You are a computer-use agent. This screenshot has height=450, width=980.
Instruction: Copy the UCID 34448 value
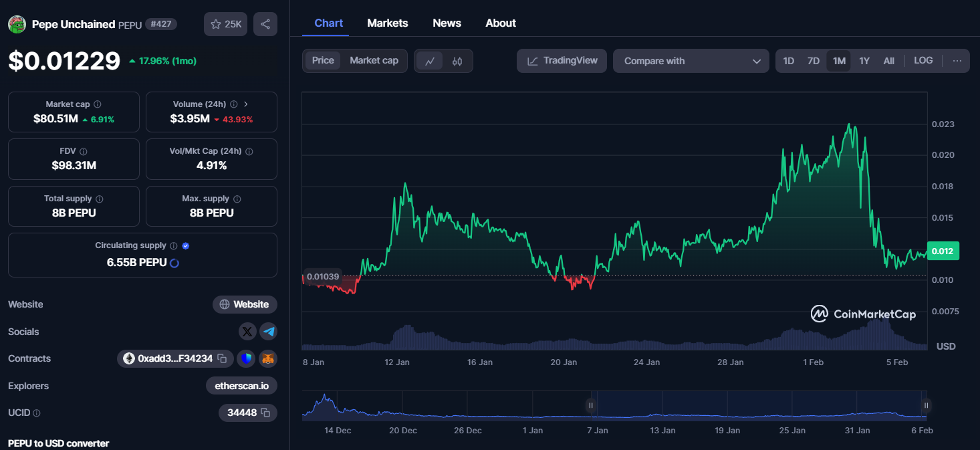(265, 413)
